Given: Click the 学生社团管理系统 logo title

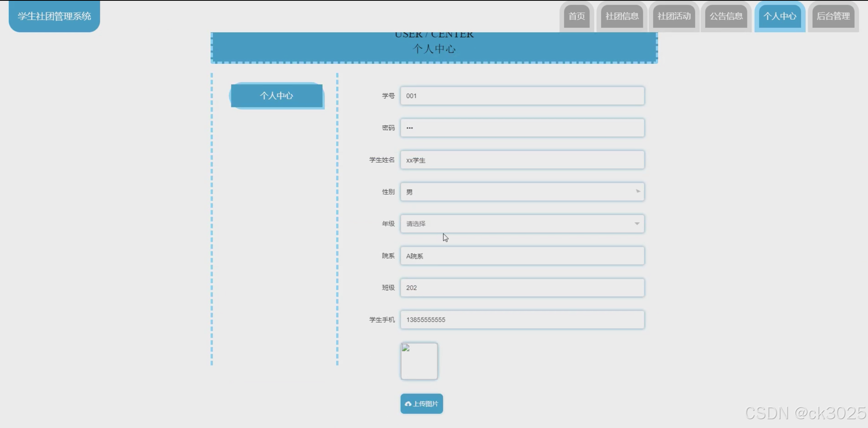Looking at the screenshot, I should pos(54,16).
